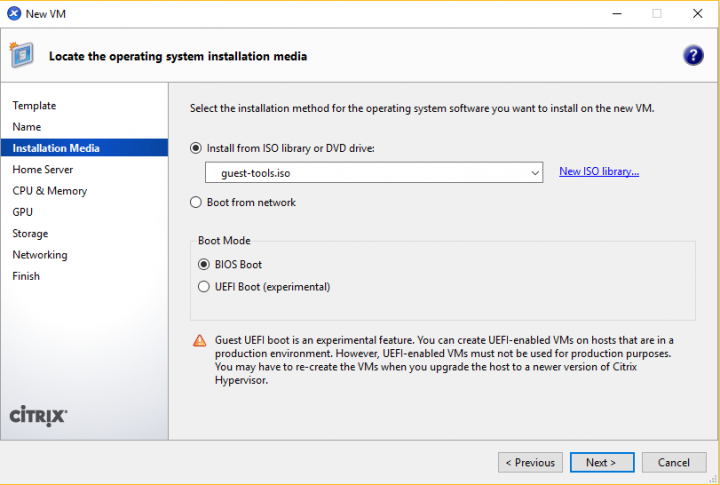Click the UEFI warning triangle icon
The height and width of the screenshot is (485, 720).
[199, 341]
